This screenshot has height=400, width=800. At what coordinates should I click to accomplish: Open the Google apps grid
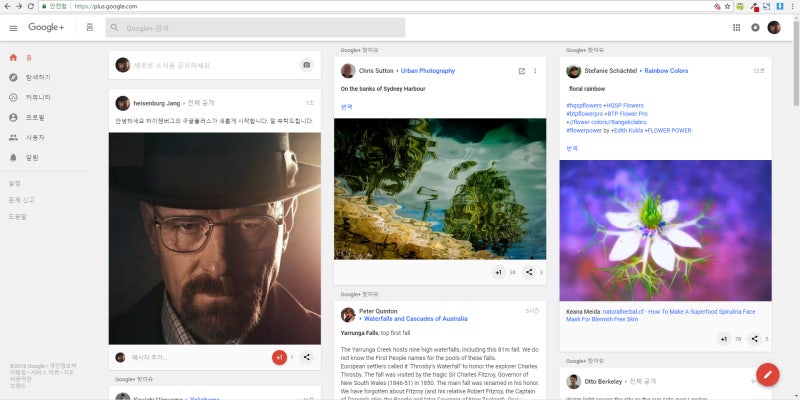pos(736,28)
